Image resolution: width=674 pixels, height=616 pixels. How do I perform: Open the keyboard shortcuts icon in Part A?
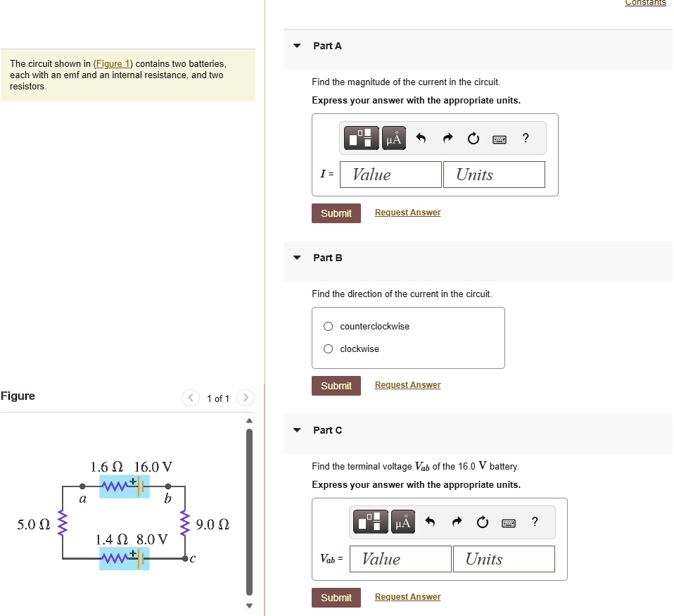pyautogui.click(x=499, y=138)
